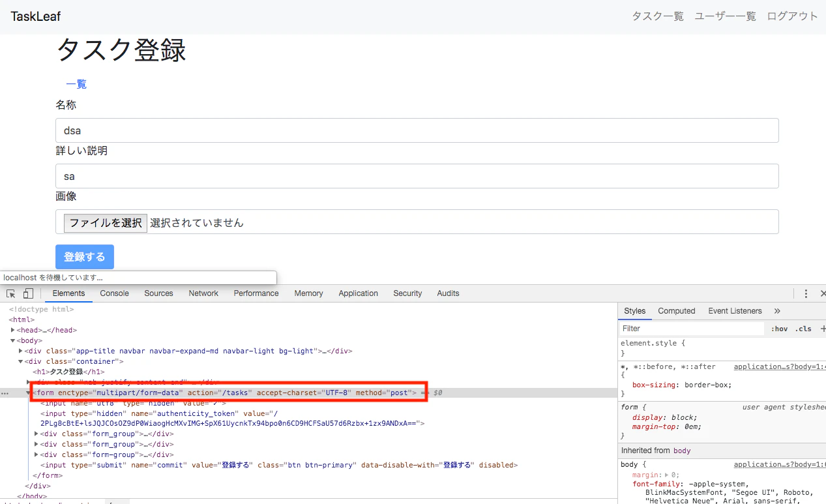Select the inspect element picker icon
This screenshot has width=826, height=504.
[11, 293]
